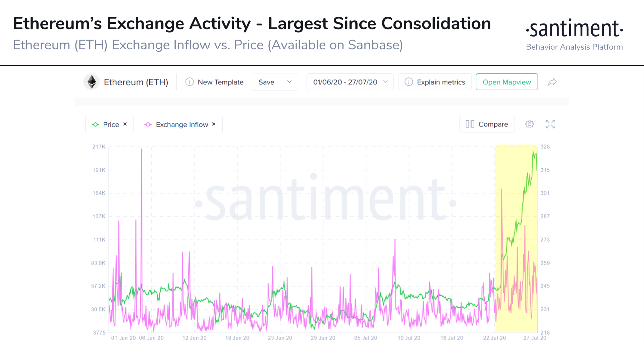Click the share arrow icon
The image size is (644, 348).
point(552,82)
